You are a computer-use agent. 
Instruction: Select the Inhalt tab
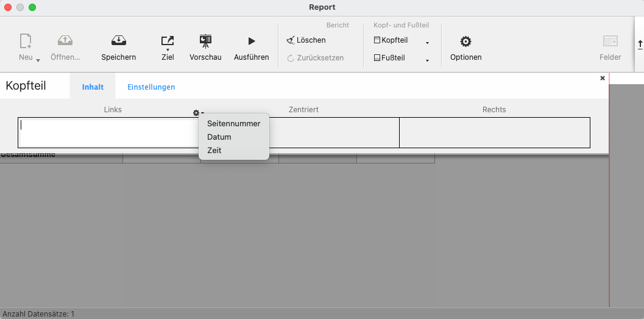[93, 87]
